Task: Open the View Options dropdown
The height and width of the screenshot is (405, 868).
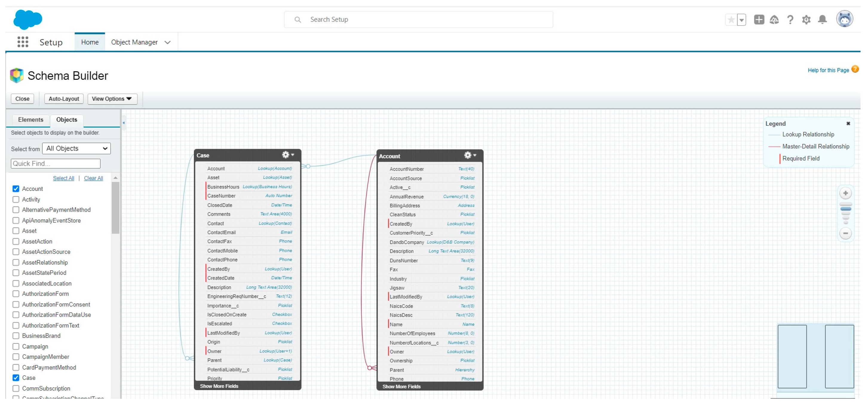Action: tap(112, 99)
